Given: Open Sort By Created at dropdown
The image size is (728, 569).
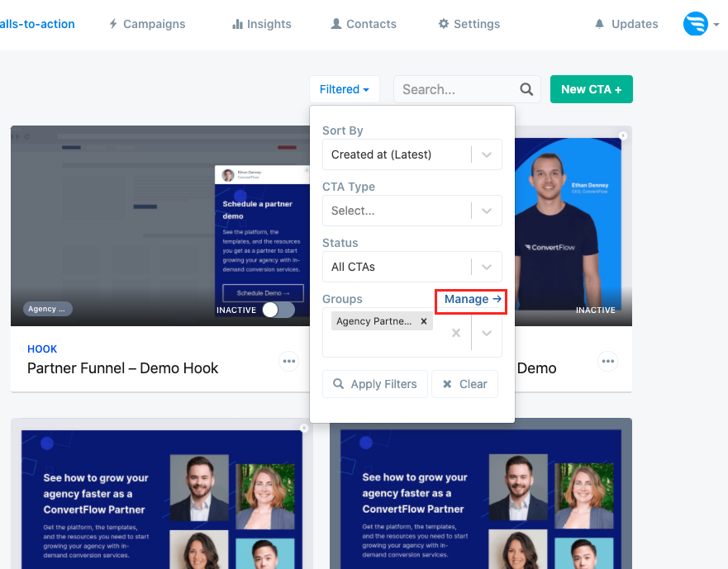Looking at the screenshot, I should pos(412,154).
